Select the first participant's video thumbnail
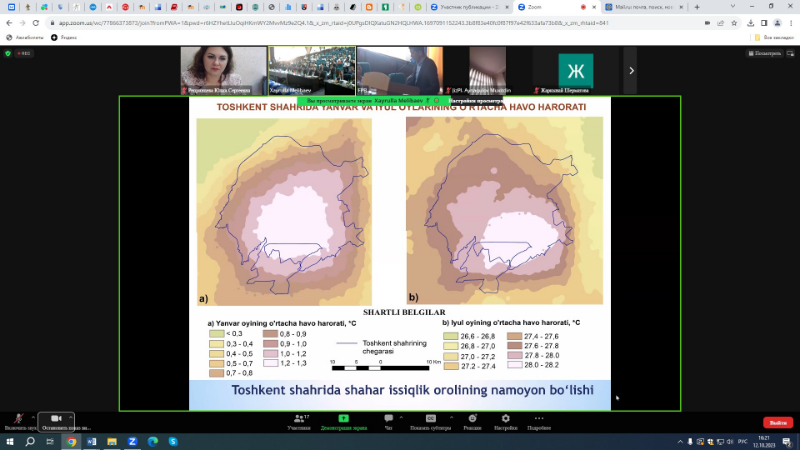This screenshot has height=450, width=800. point(222,70)
